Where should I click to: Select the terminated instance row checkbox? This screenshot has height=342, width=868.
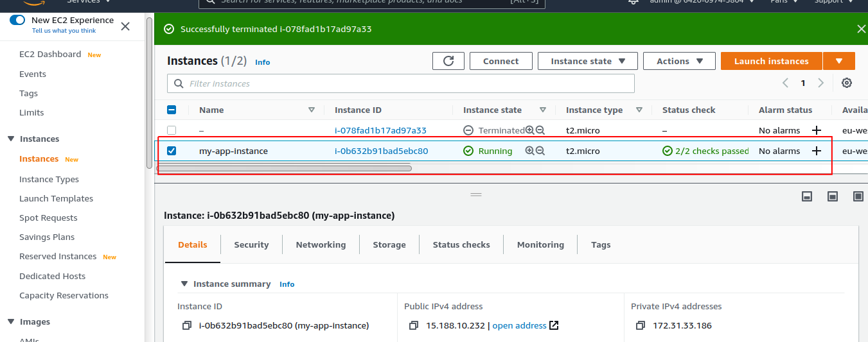(172, 130)
